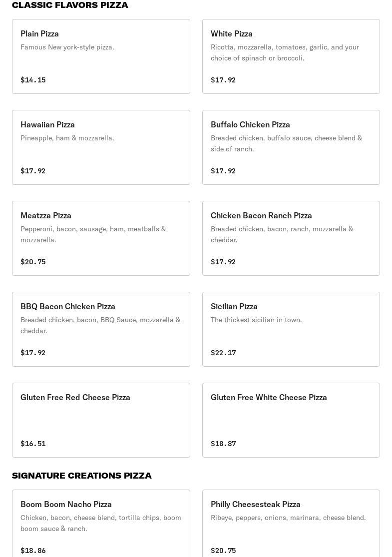This screenshot has height=557, width=392.
Task: Choose the Hawaiian Pizza item
Action: (x=101, y=147)
